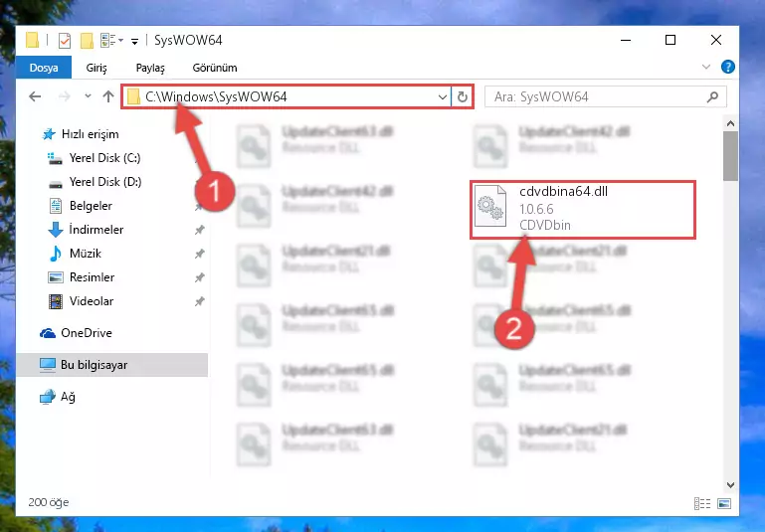Click the address bar path C:\Windows\SysWOW64
The width and height of the screenshot is (765, 532).
216,96
